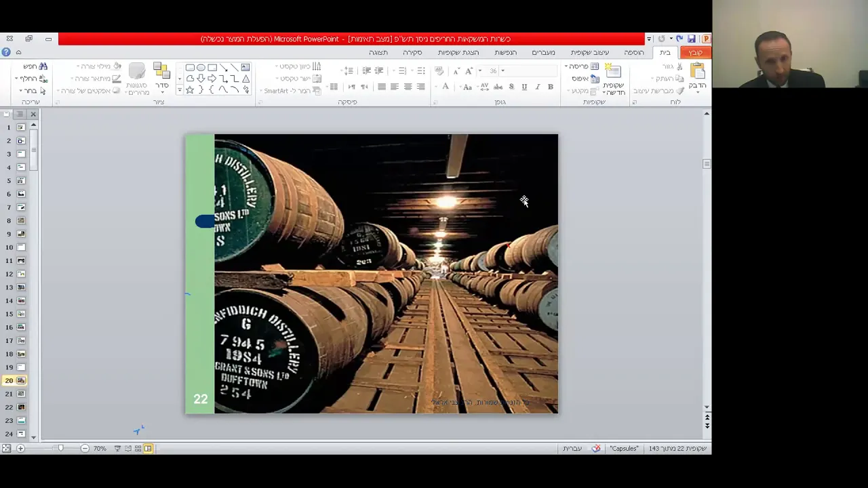Open the Layout (פריסה) dropdown
The height and width of the screenshot is (488, 868).
pyautogui.click(x=582, y=66)
